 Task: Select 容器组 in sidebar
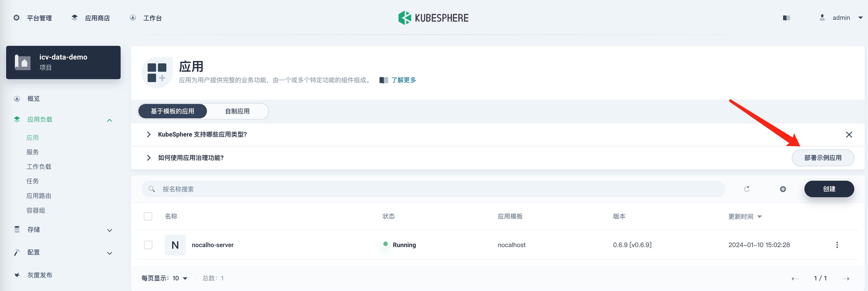coord(36,210)
